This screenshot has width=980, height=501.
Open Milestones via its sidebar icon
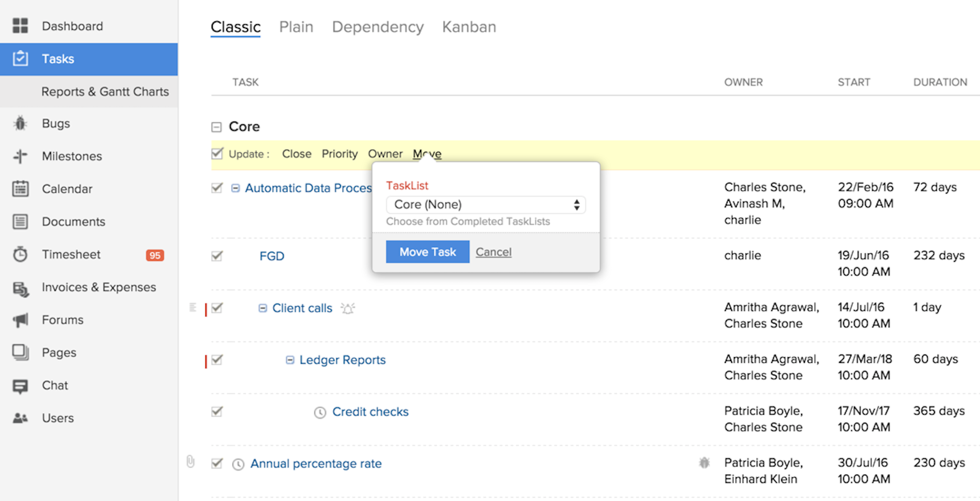20,156
